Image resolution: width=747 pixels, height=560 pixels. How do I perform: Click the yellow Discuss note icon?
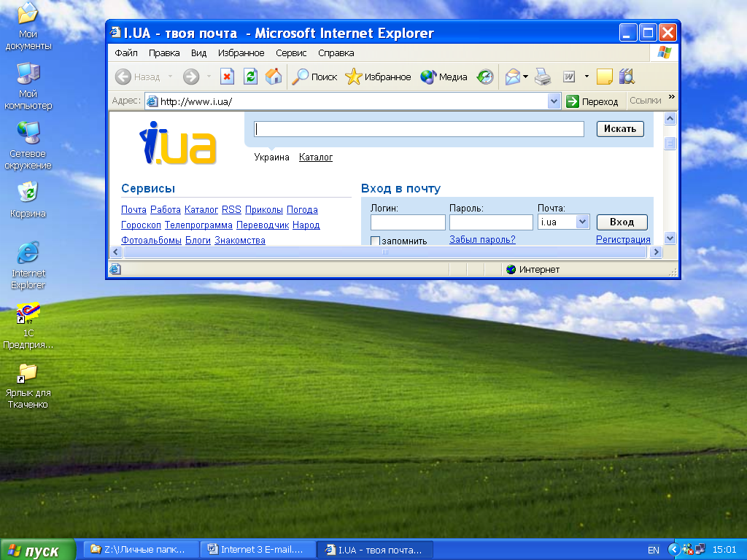point(605,77)
